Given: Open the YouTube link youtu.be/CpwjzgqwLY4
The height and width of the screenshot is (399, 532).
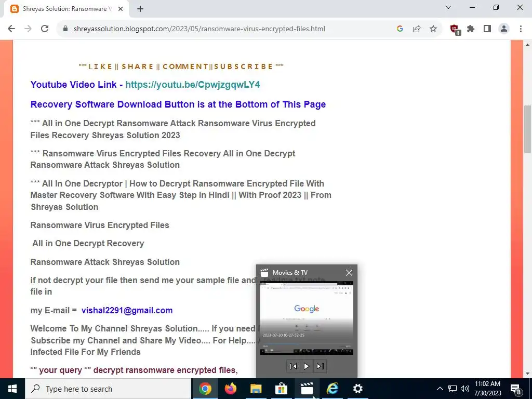Looking at the screenshot, I should [192, 85].
